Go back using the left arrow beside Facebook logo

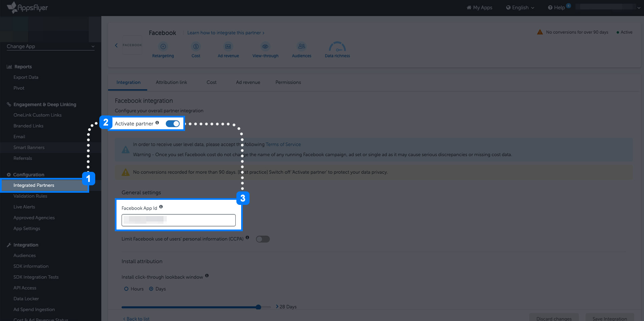(116, 45)
